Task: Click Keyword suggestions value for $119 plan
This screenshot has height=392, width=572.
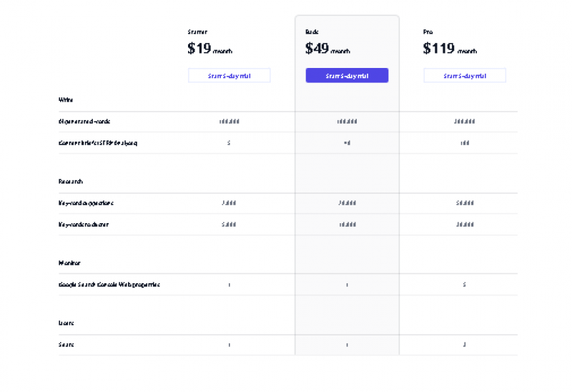Action: (465, 203)
